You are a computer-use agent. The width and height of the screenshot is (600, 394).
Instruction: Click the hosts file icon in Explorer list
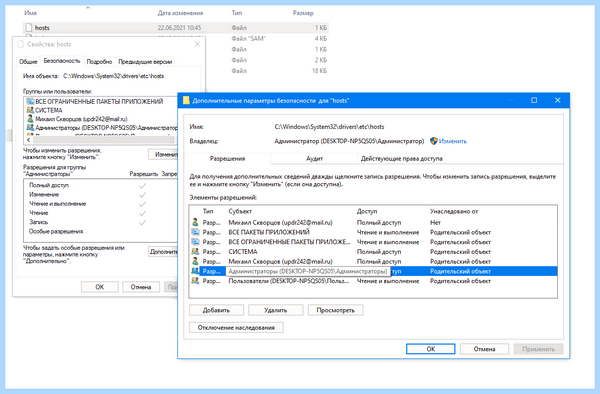pos(28,28)
